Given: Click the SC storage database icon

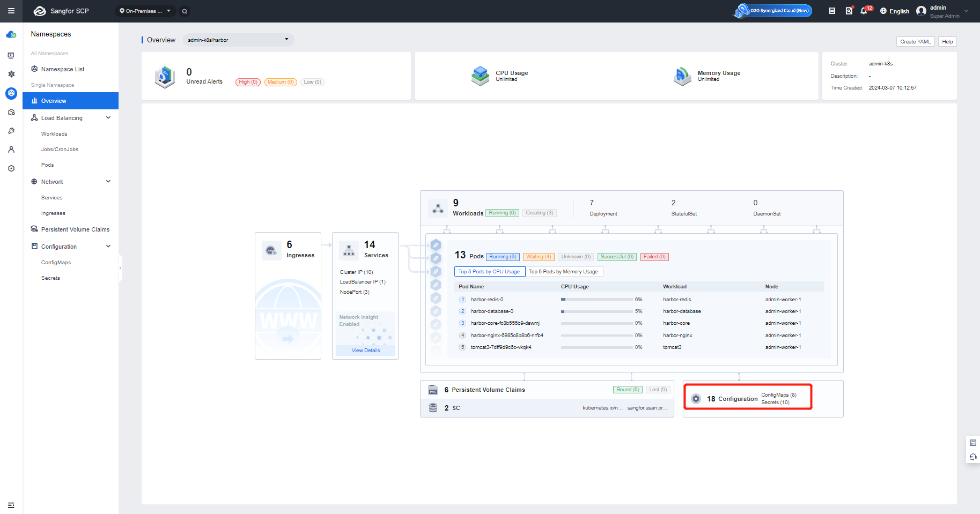Looking at the screenshot, I should coord(433,408).
